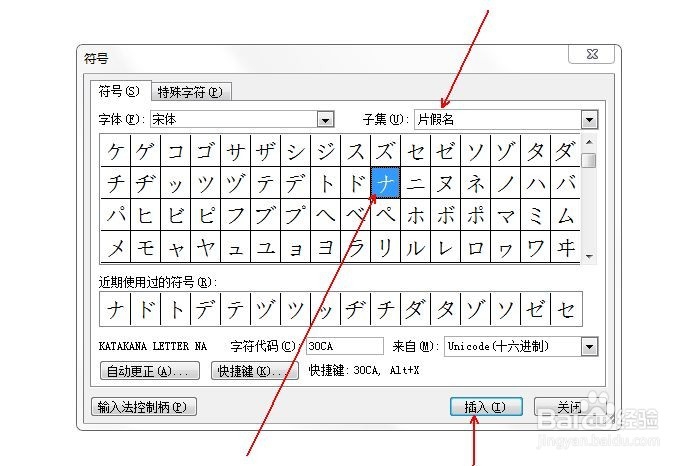700x466 pixels.
Task: Click the 插入(I) insert button
Action: click(x=486, y=407)
